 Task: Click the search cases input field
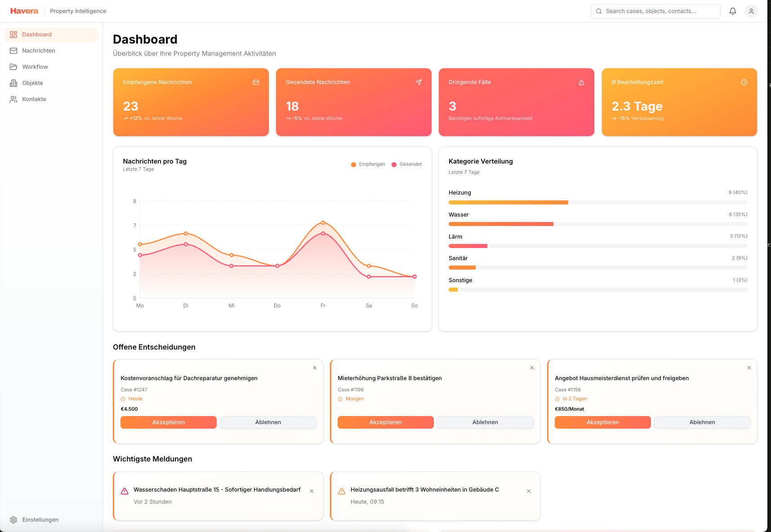pyautogui.click(x=655, y=11)
